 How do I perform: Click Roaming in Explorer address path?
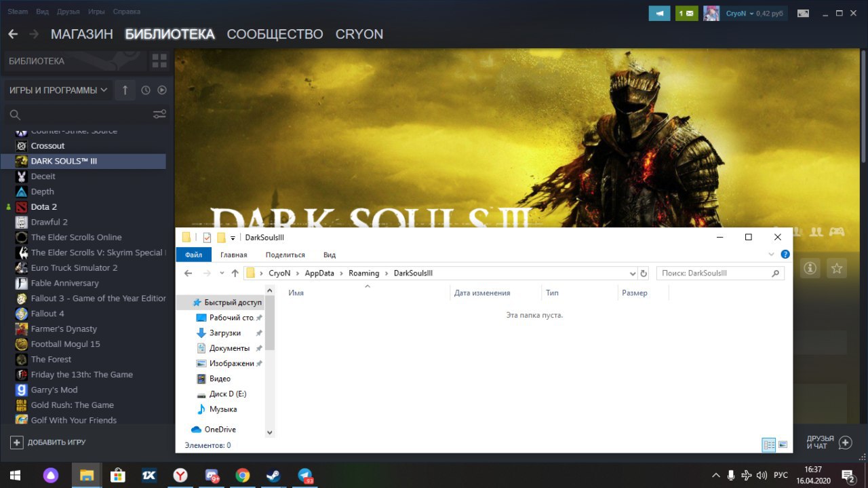pyautogui.click(x=364, y=273)
